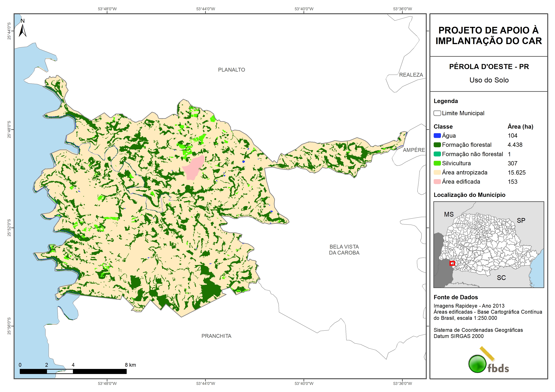The width and height of the screenshot is (555, 392).
Task: Click the Limite Municipal legend symbol
Action: tap(437, 113)
